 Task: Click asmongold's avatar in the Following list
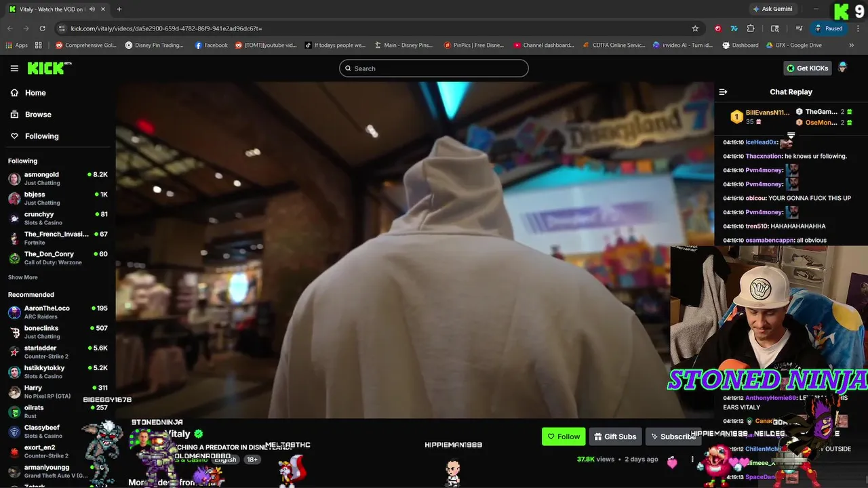(x=14, y=179)
